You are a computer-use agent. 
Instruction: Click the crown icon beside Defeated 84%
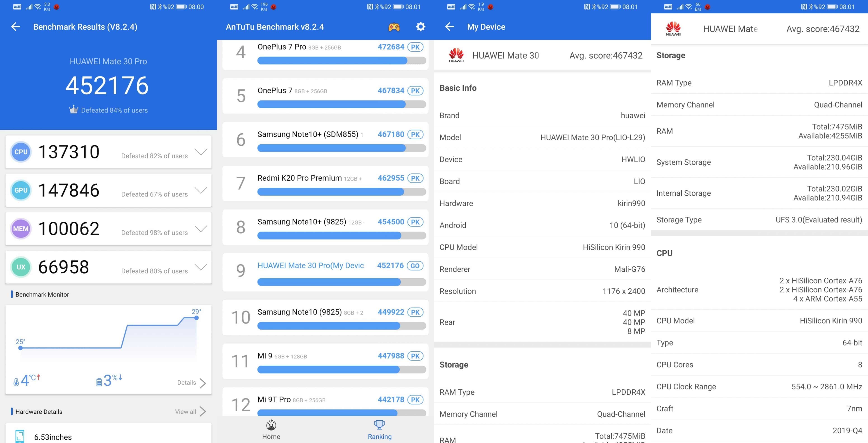(73, 110)
